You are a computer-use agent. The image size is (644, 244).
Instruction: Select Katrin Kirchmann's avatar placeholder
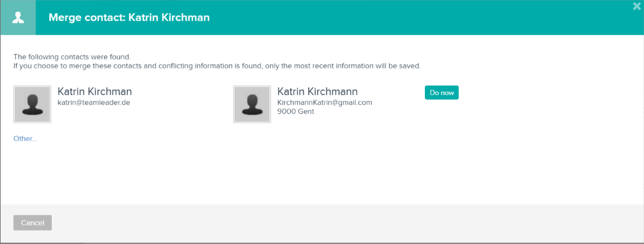click(252, 104)
